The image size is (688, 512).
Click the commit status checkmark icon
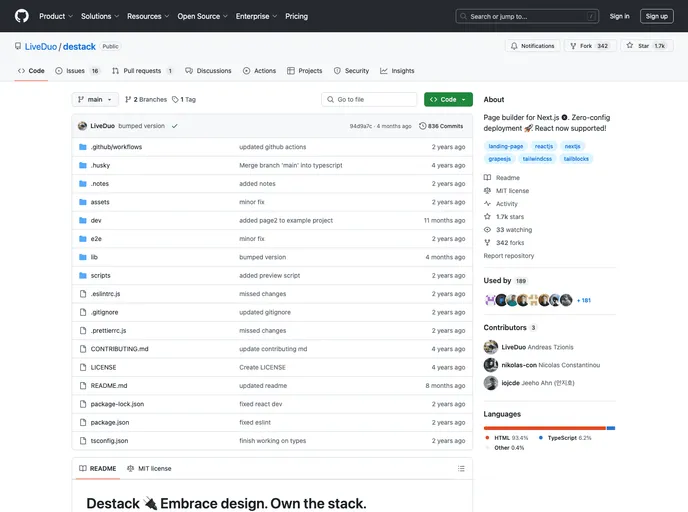175,126
